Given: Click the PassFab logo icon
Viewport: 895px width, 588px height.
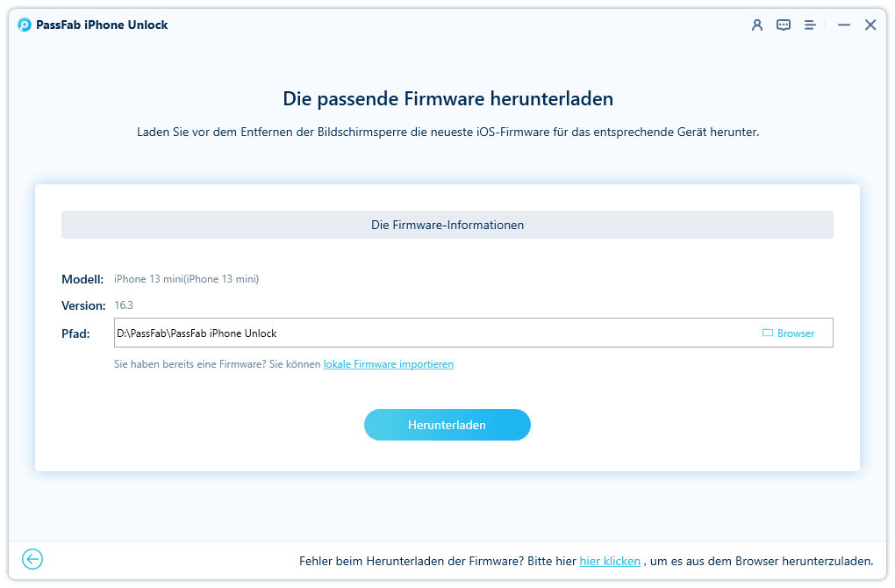Looking at the screenshot, I should pyautogui.click(x=25, y=25).
